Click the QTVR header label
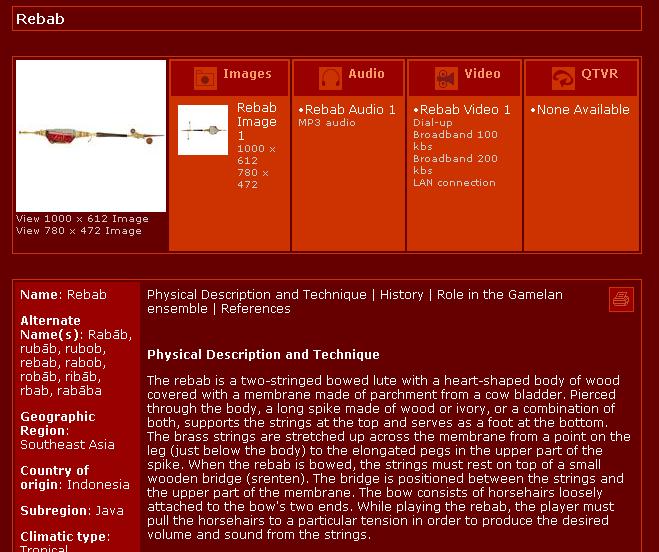Image resolution: width=659 pixels, height=552 pixels. click(599, 74)
